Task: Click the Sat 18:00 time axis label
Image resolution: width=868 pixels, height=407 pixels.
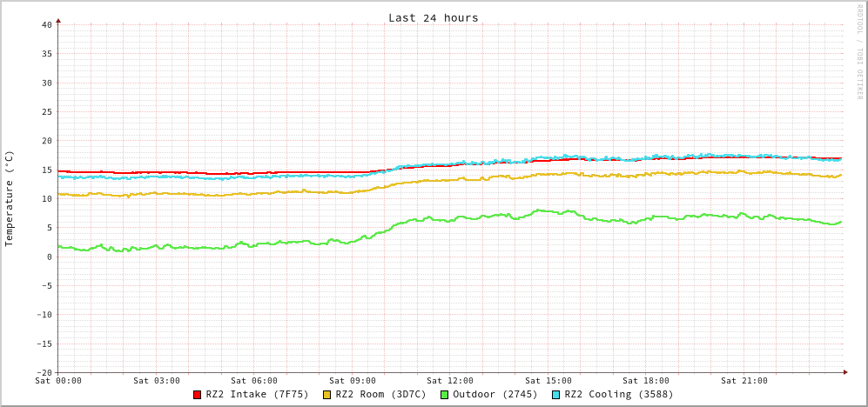Action: point(646,381)
